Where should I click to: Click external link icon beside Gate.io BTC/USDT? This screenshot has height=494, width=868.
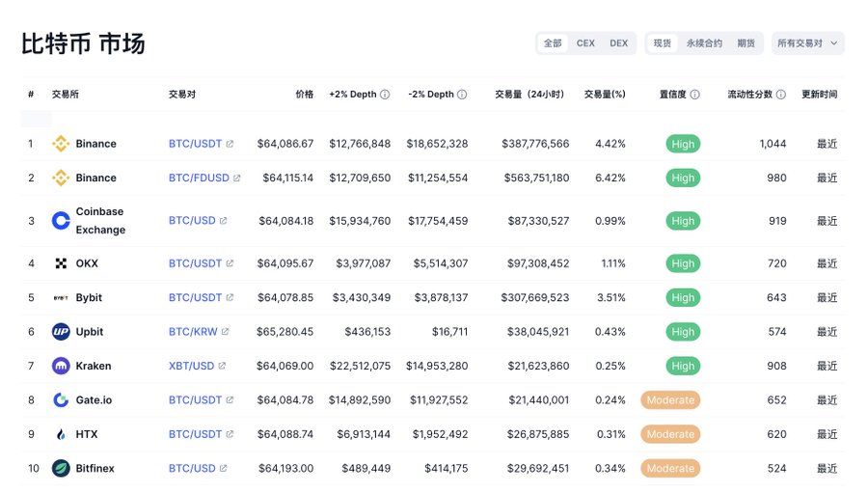(230, 399)
